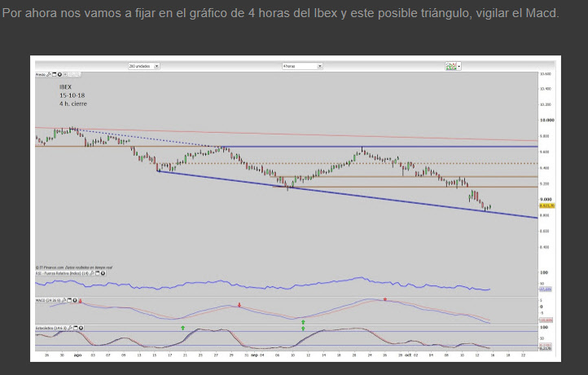Click the MACD current value tag
588x375 pixels.
pyautogui.click(x=546, y=320)
